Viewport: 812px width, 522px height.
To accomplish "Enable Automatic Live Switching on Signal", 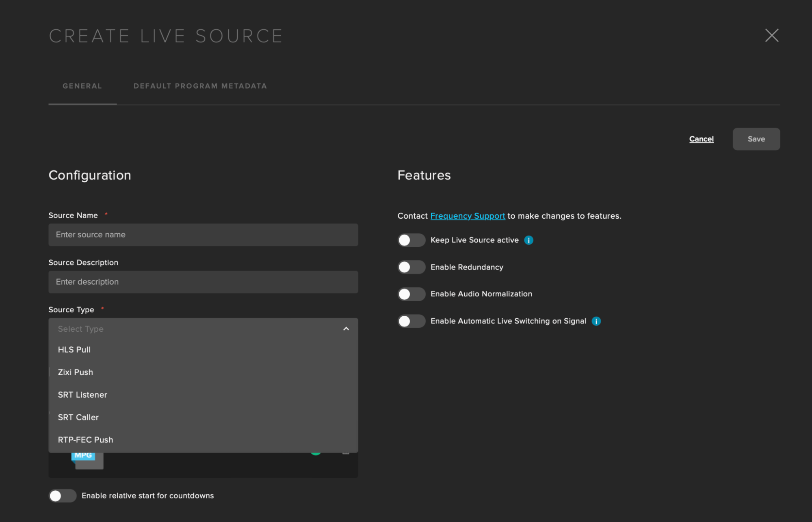I will click(411, 321).
